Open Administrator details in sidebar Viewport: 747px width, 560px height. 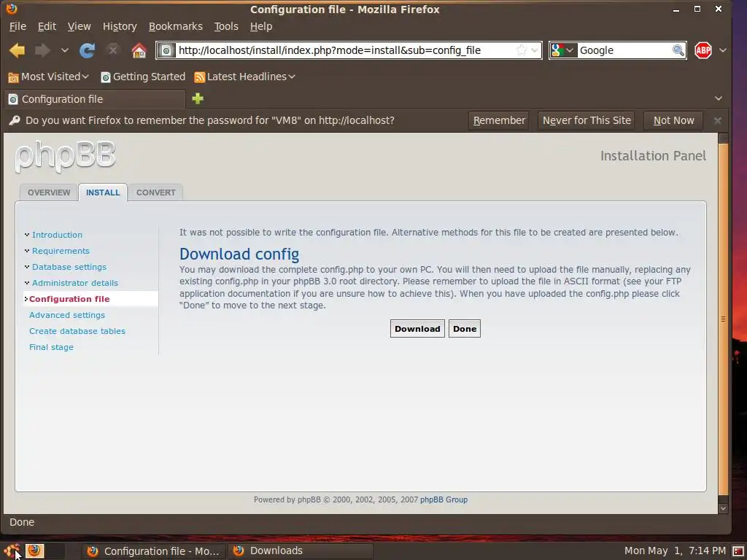point(75,283)
